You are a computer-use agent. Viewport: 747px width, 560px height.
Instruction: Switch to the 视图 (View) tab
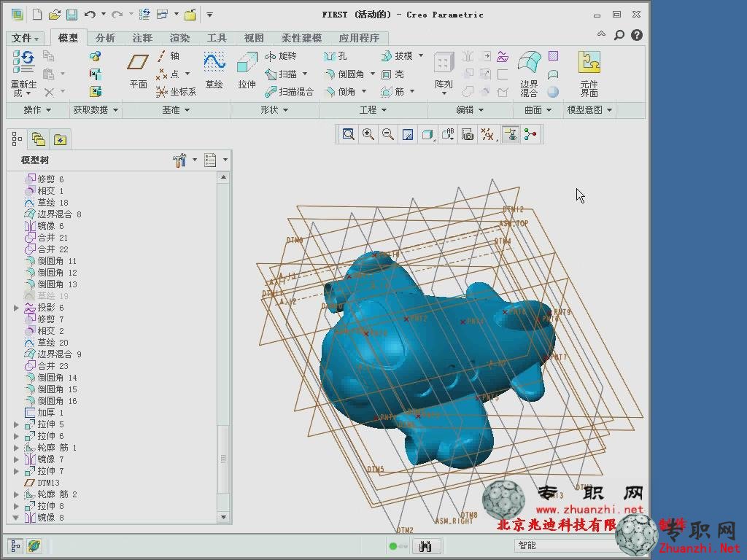[254, 38]
